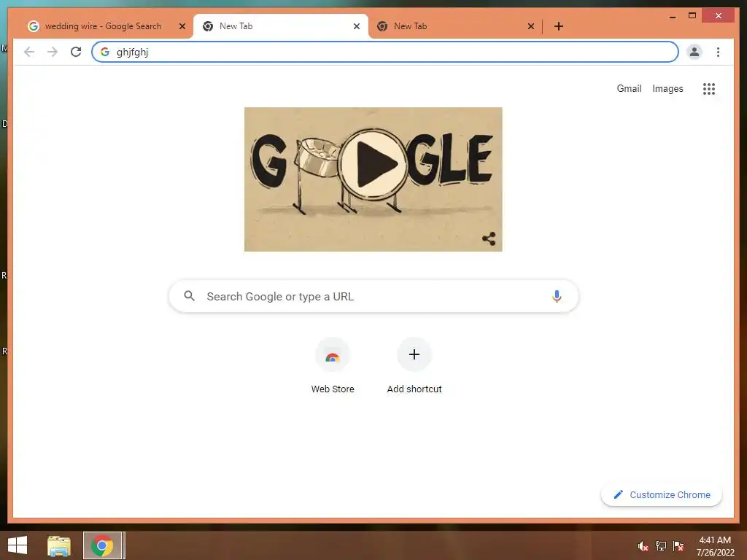
Task: Play the Google Doodle
Action: [x=373, y=164]
